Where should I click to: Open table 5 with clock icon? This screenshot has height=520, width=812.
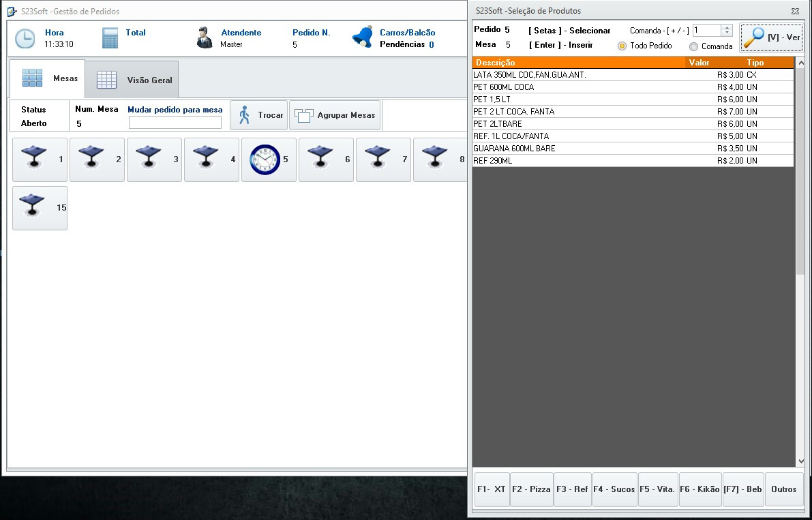coord(269,159)
